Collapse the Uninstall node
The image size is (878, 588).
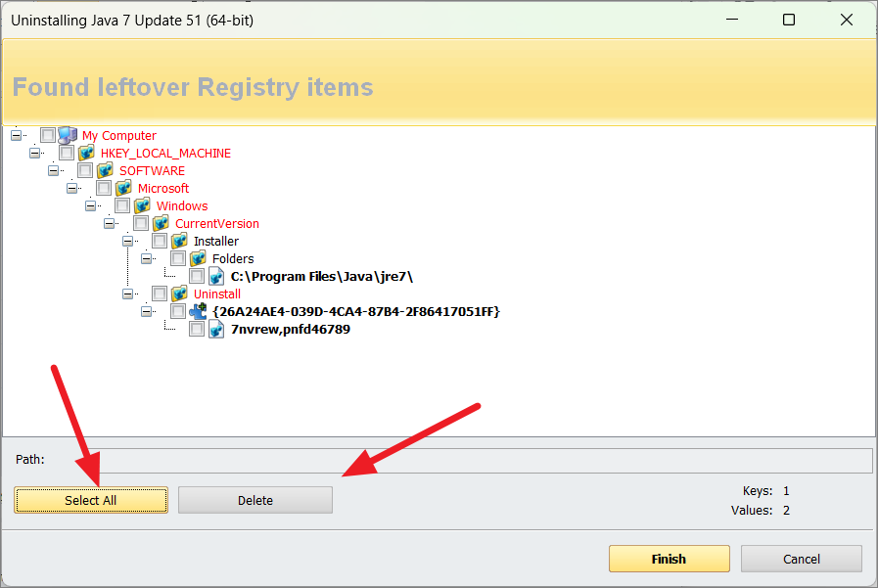[127, 294]
